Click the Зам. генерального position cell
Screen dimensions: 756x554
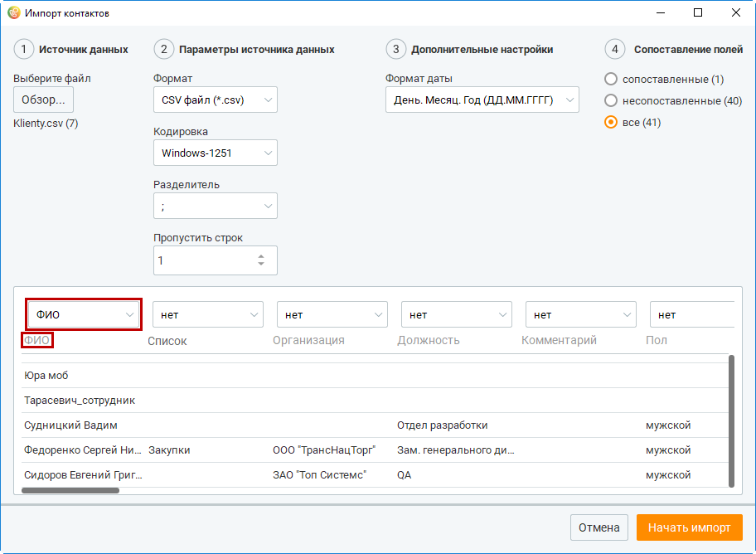tap(456, 450)
